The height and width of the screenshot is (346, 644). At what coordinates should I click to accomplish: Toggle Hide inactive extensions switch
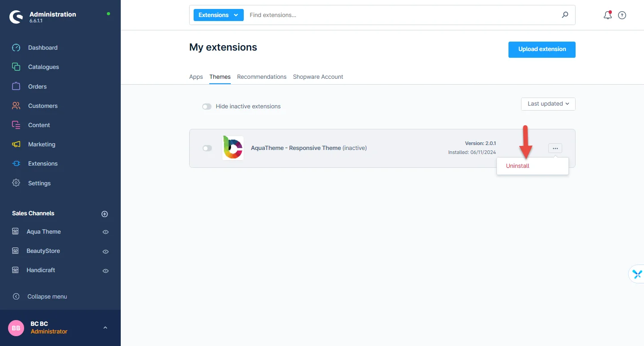pos(207,107)
